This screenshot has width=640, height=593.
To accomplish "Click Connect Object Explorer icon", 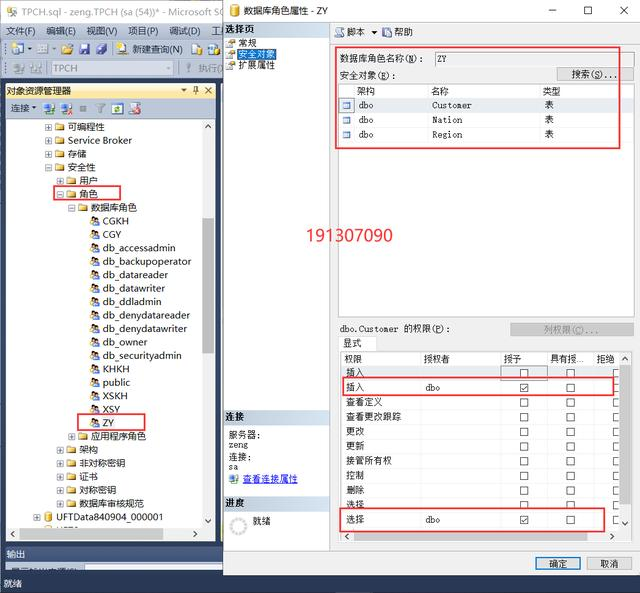I will tap(49, 109).
